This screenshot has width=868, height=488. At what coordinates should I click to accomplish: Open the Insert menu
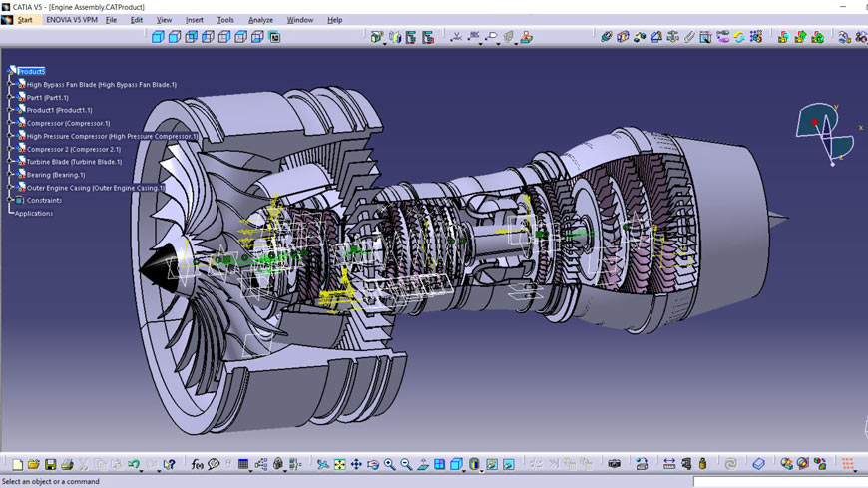tap(195, 20)
